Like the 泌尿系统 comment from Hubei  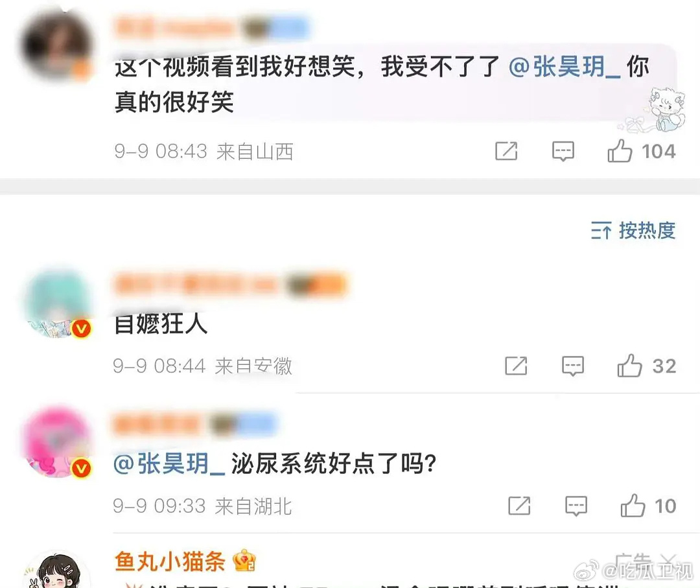click(x=633, y=506)
